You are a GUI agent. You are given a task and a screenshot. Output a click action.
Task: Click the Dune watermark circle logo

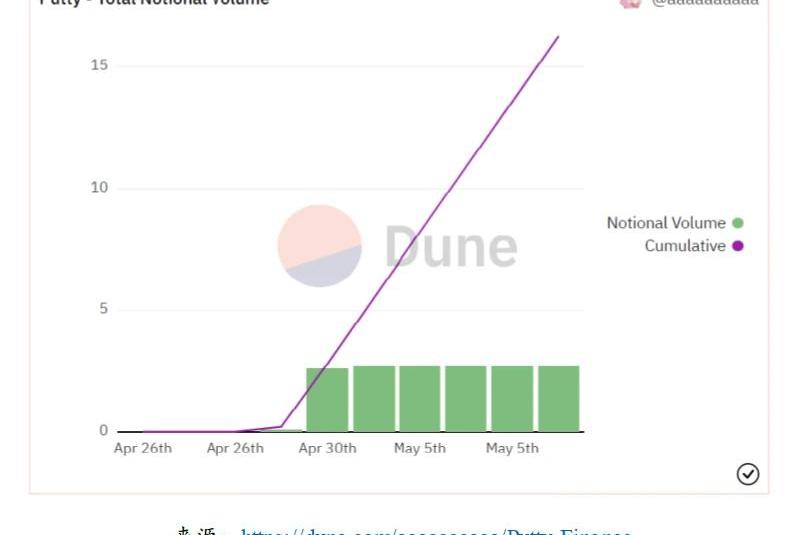click(319, 246)
